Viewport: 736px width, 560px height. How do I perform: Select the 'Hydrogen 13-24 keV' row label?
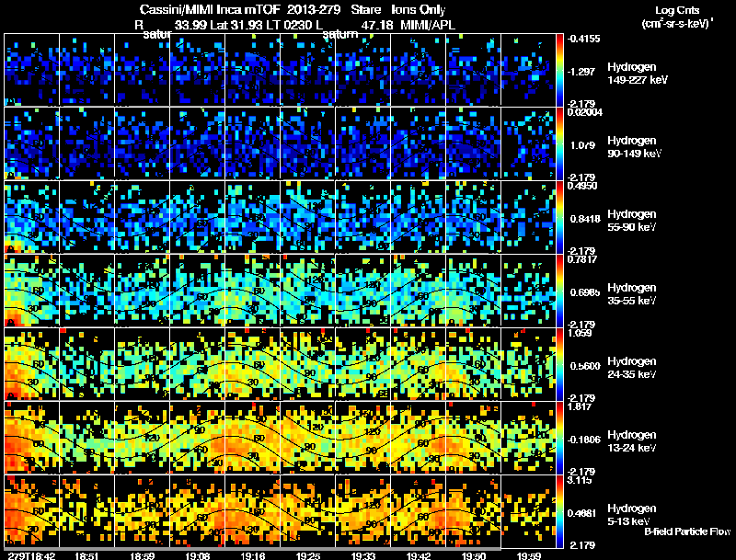(x=631, y=441)
